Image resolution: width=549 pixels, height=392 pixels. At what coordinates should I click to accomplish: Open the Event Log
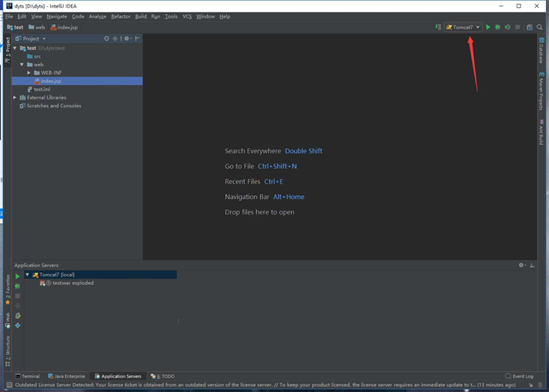pos(519,377)
